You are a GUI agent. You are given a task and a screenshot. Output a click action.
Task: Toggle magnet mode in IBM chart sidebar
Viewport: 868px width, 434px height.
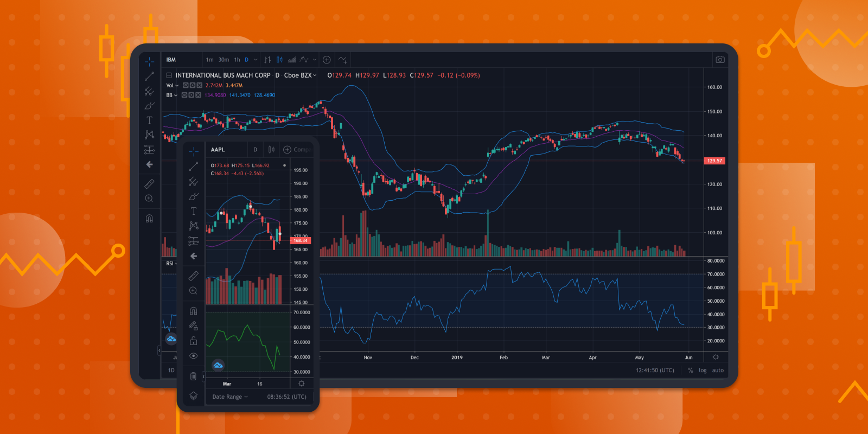tap(149, 219)
